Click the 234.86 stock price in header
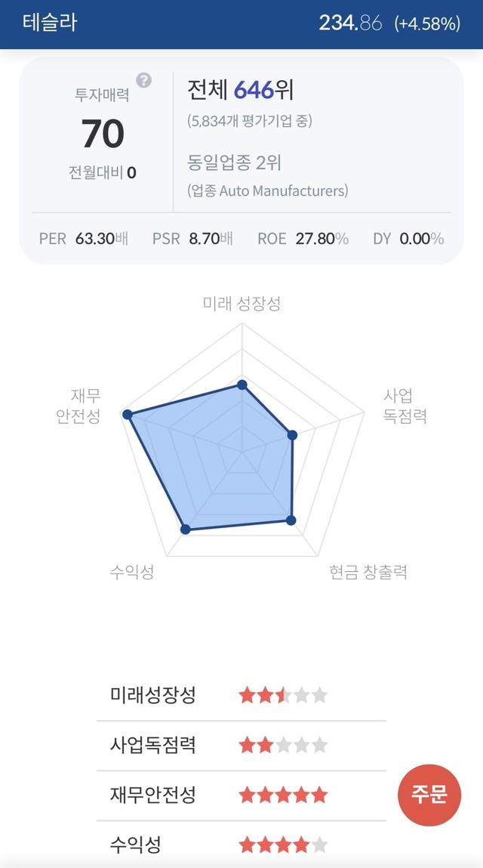This screenshot has height=868, width=483. click(x=350, y=23)
